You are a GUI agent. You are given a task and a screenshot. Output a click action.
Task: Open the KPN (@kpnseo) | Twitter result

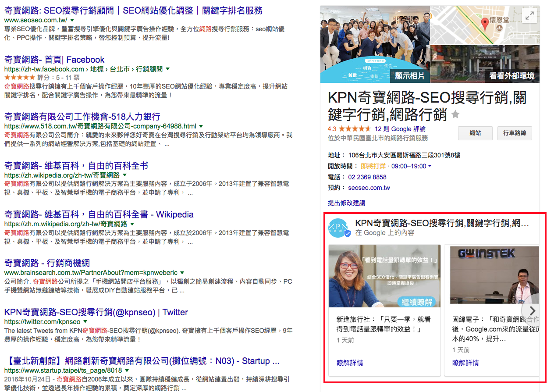(x=96, y=312)
